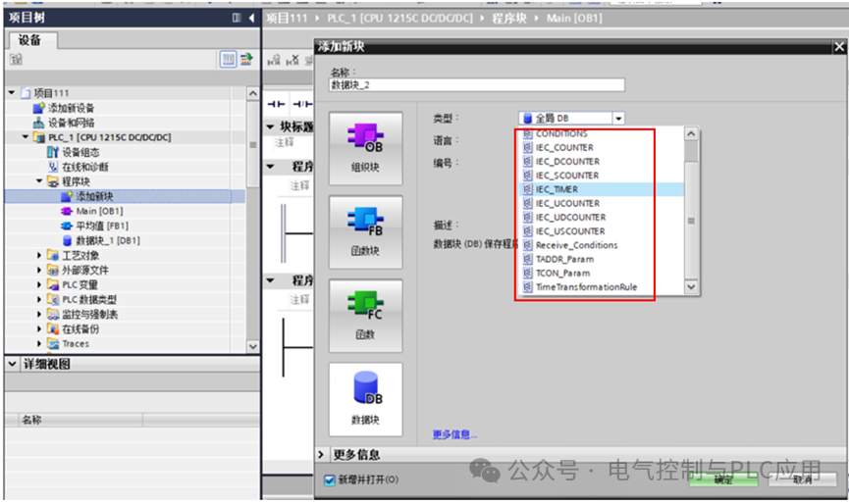Collapse the 详细视图 panel
Image resolution: width=849 pixels, height=504 pixels.
[x=12, y=364]
